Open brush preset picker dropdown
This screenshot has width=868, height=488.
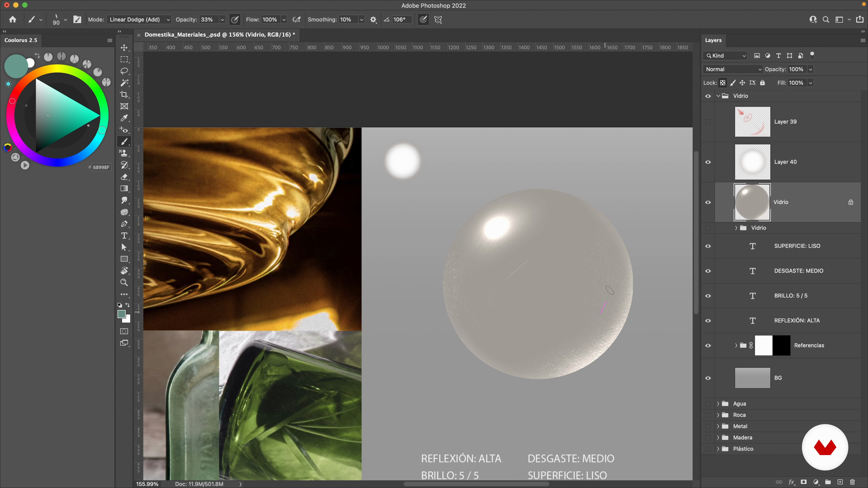point(65,19)
